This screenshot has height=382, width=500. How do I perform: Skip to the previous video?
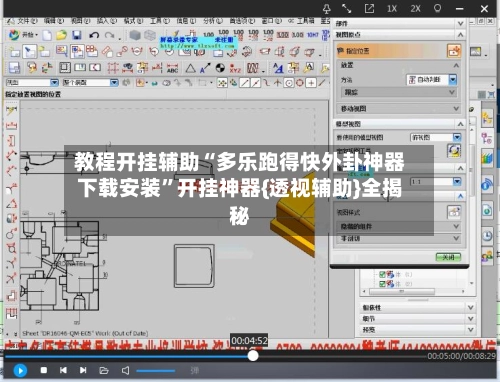click(x=63, y=370)
